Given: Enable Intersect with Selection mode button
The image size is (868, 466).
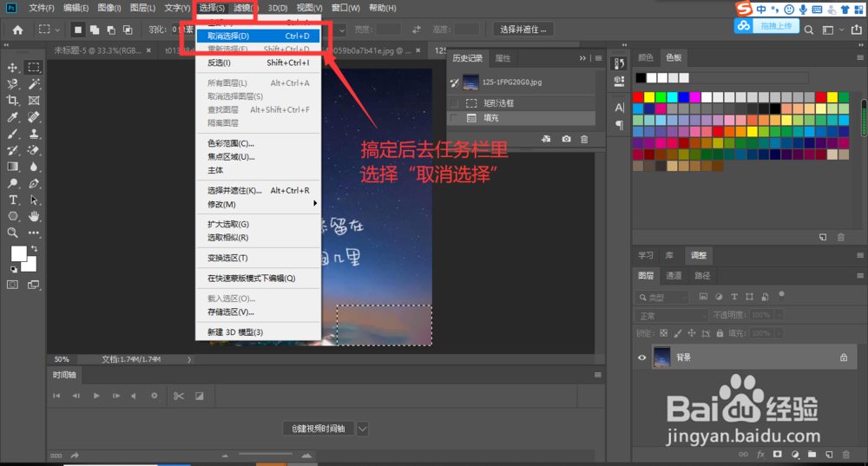Looking at the screenshot, I should pyautogui.click(x=128, y=30).
